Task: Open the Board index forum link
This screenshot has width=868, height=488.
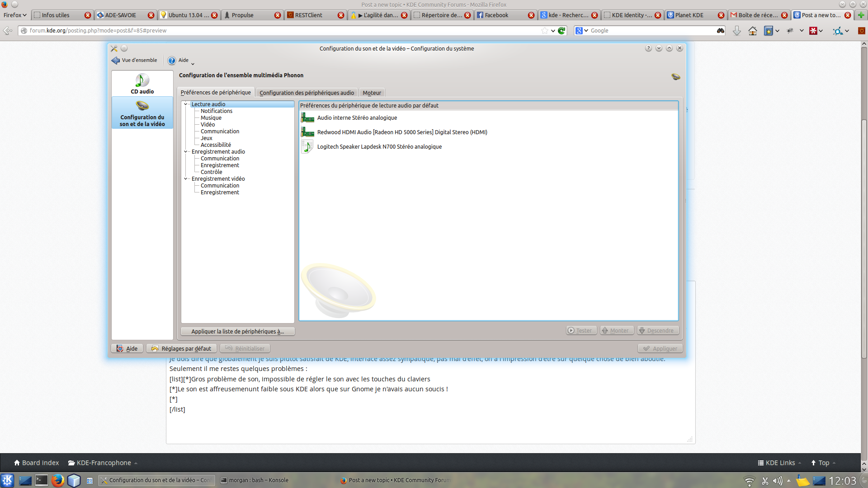Action: click(37, 463)
